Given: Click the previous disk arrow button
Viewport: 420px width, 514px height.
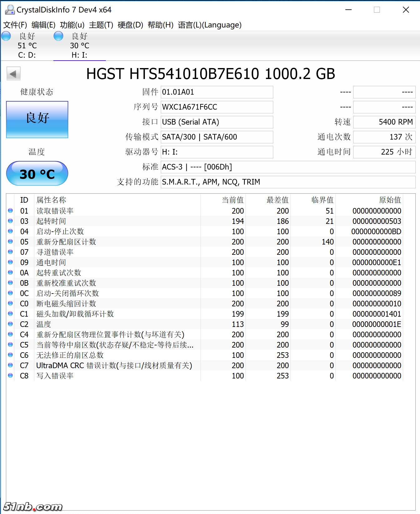Looking at the screenshot, I should point(13,74).
